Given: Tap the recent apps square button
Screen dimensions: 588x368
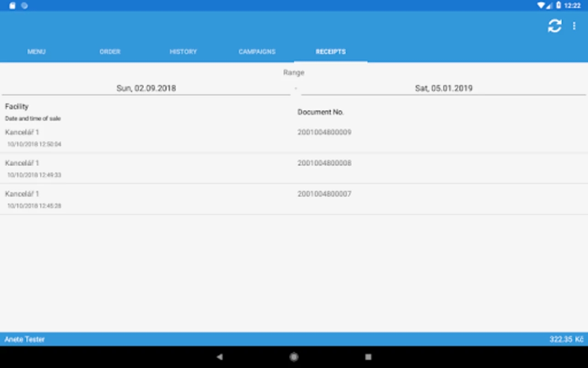Looking at the screenshot, I should (x=368, y=356).
